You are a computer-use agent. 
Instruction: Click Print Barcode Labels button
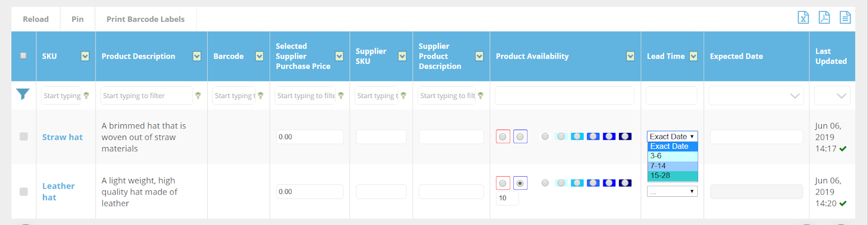tap(145, 19)
